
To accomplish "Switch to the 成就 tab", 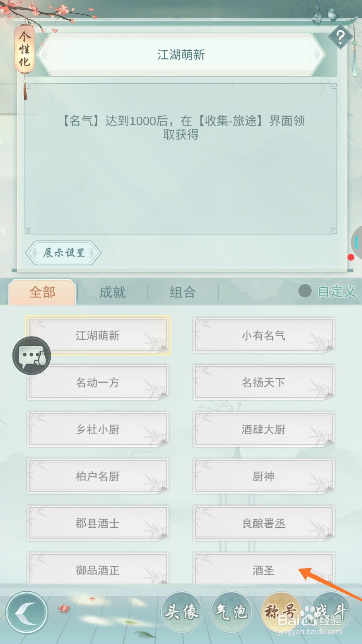I will pos(113,292).
